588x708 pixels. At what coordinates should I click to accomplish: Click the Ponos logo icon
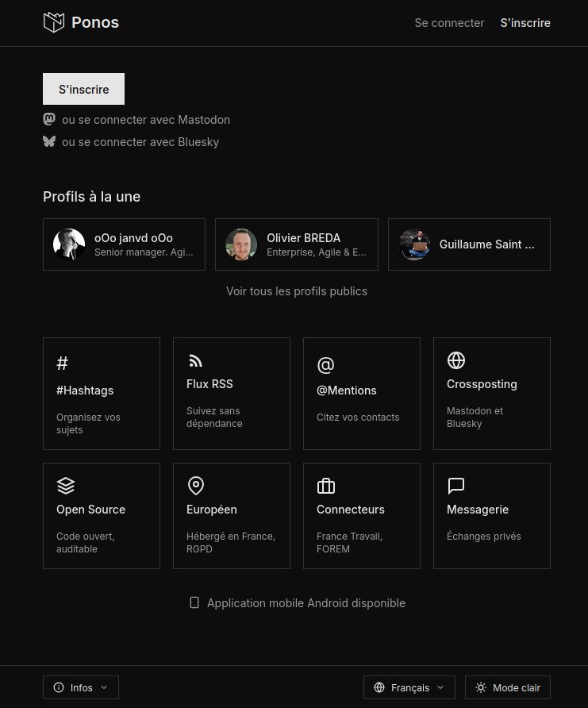53,23
